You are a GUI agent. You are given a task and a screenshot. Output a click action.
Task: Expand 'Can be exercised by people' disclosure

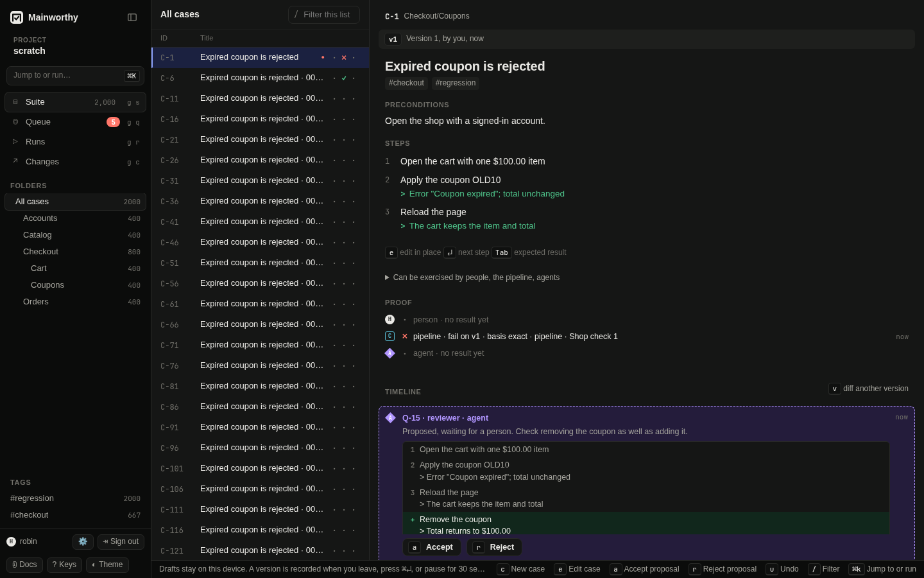[x=472, y=277]
